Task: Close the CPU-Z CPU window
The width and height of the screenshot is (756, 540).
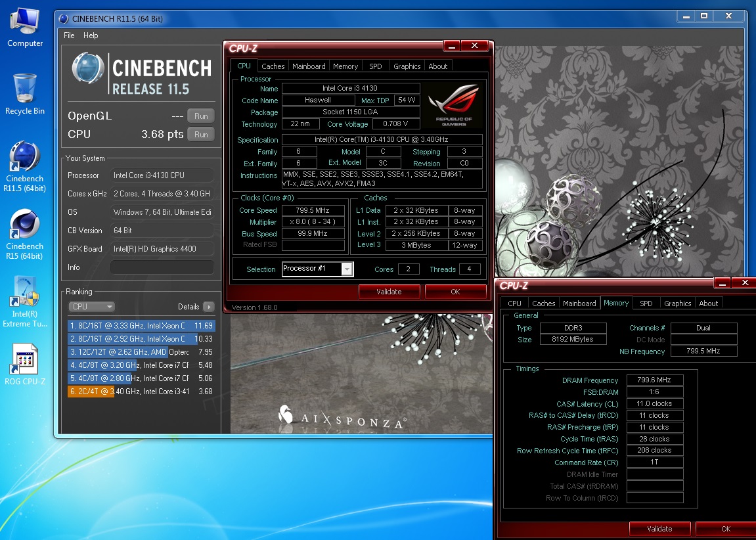Action: point(475,46)
